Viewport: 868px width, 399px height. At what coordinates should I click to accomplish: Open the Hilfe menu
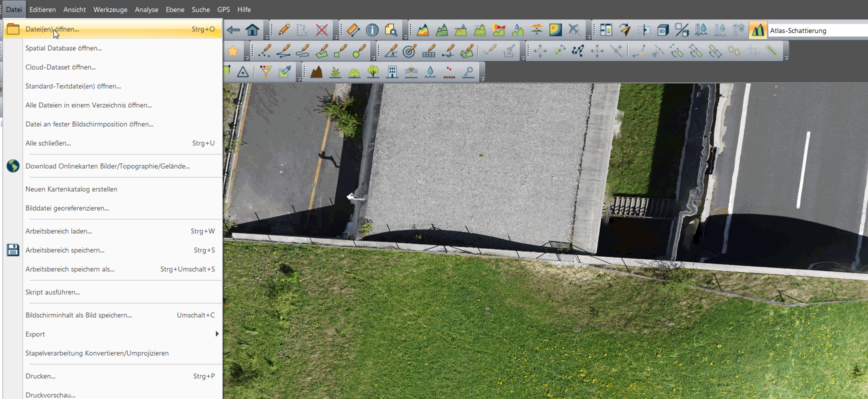point(244,9)
